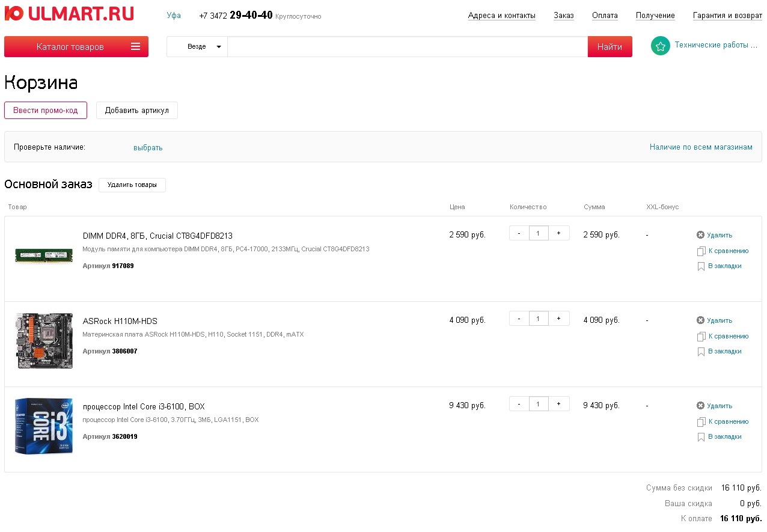Open ASRock H110M-HDS product title

[x=120, y=321]
